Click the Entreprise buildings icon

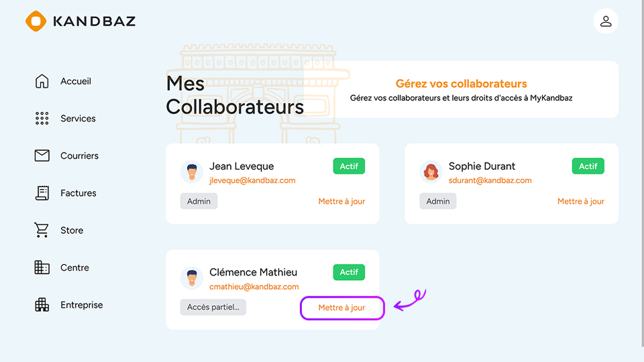(x=42, y=305)
